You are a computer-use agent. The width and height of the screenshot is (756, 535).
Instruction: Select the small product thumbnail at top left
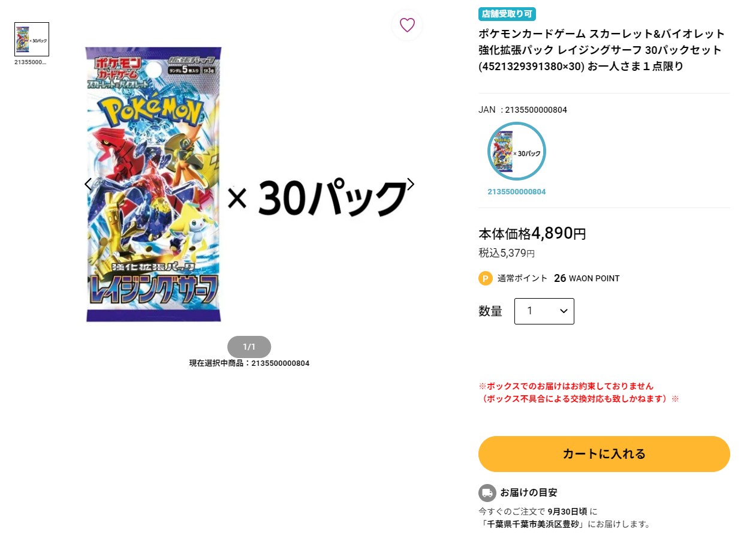pos(32,40)
